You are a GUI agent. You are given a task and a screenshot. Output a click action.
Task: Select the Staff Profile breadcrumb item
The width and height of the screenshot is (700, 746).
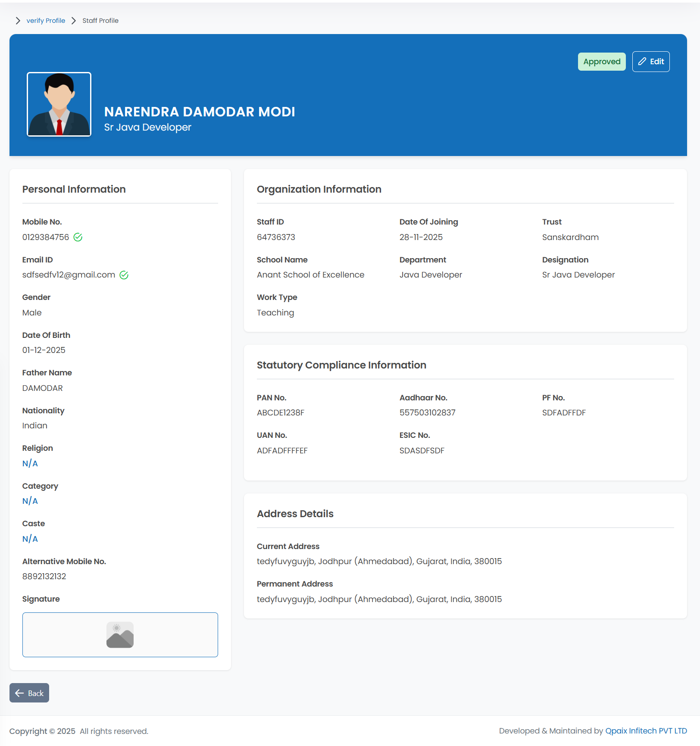[x=100, y=21]
